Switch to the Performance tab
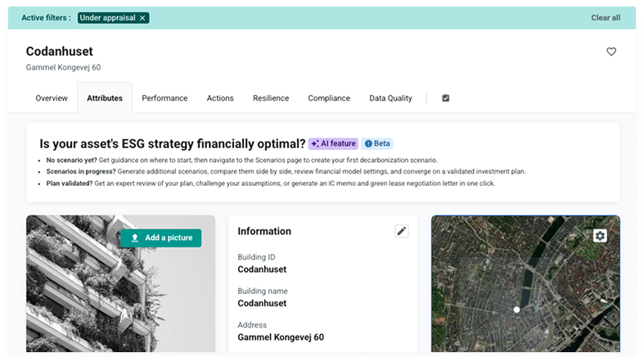This screenshot has width=644, height=362. 164,98
